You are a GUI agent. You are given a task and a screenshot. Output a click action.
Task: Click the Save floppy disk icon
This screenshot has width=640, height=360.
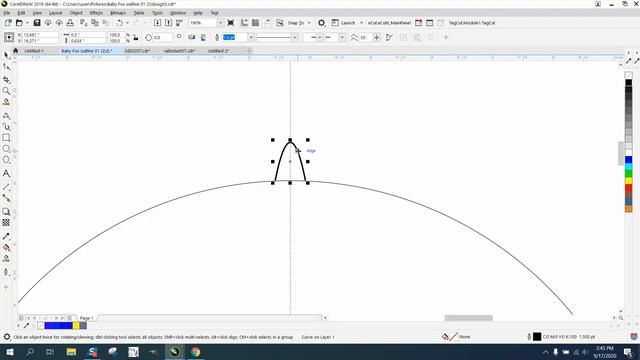coord(37,23)
